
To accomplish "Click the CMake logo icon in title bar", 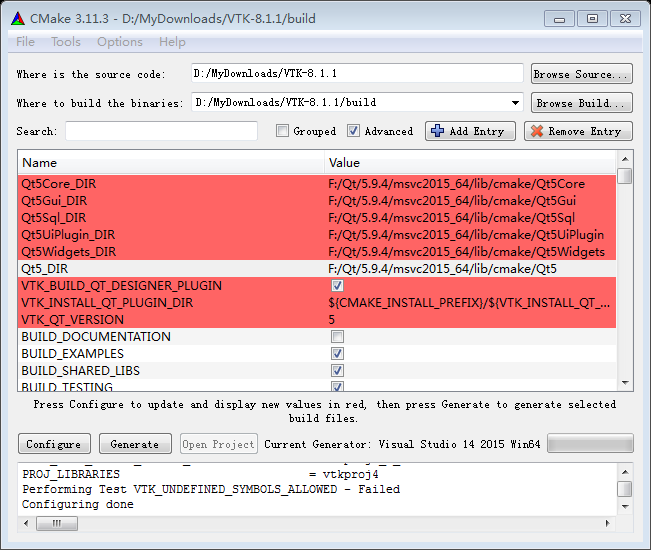I will click(x=18, y=19).
